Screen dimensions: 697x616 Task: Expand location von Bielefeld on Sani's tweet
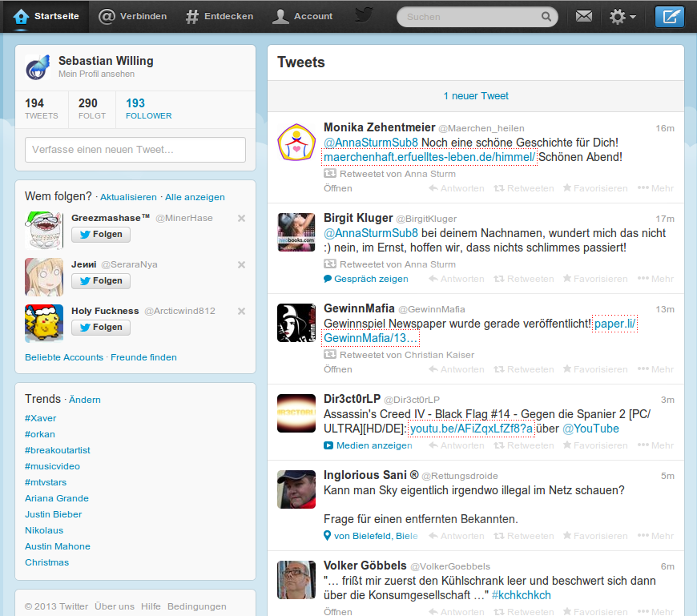click(371, 537)
